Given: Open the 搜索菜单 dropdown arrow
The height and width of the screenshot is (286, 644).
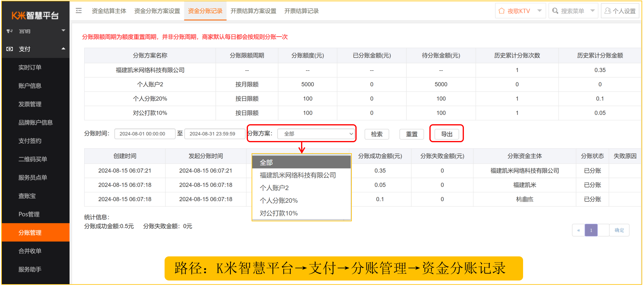Looking at the screenshot, I should [x=593, y=11].
